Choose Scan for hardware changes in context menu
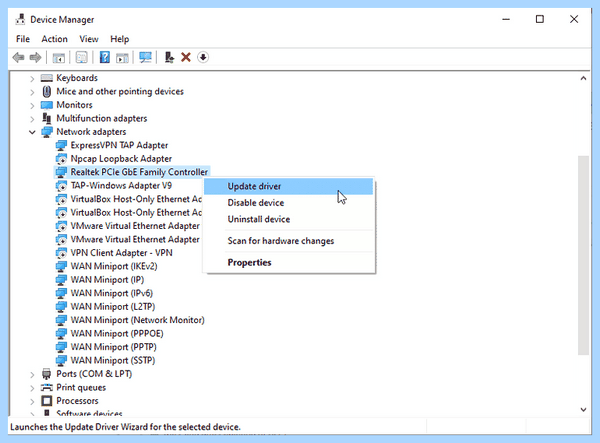Screen dimensions: 600x443 coord(289,241)
